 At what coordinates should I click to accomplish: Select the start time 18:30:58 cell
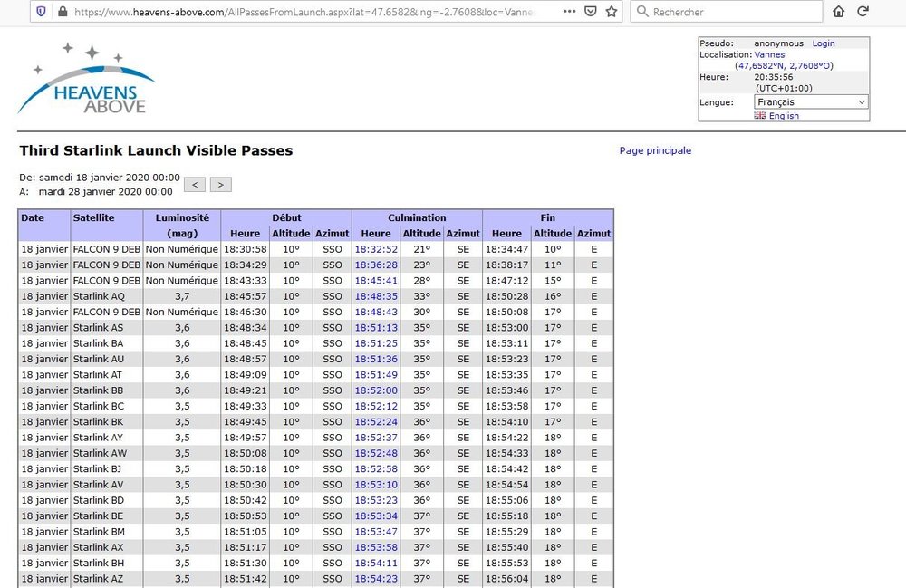(x=245, y=249)
